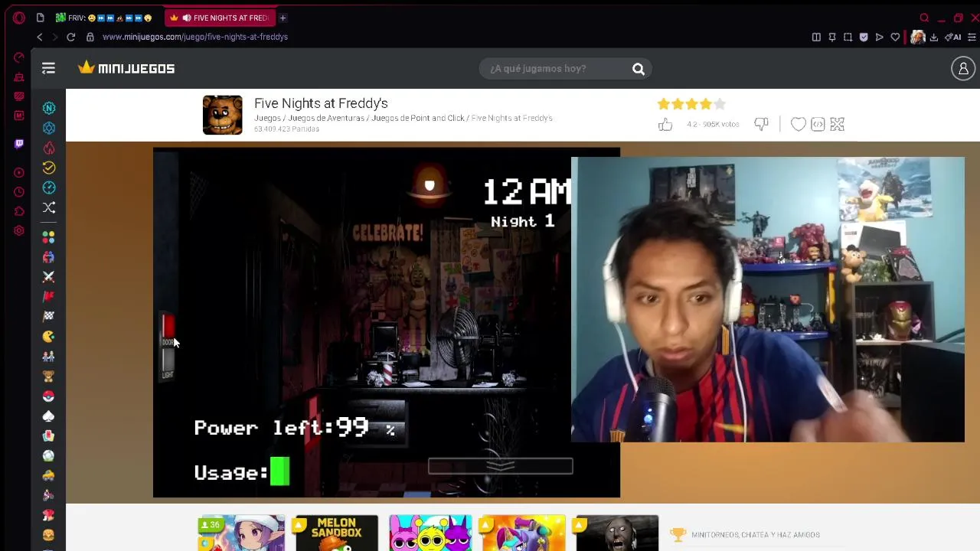The height and width of the screenshot is (551, 980).
Task: Toggle the ad blocker shield
Action: click(x=864, y=37)
